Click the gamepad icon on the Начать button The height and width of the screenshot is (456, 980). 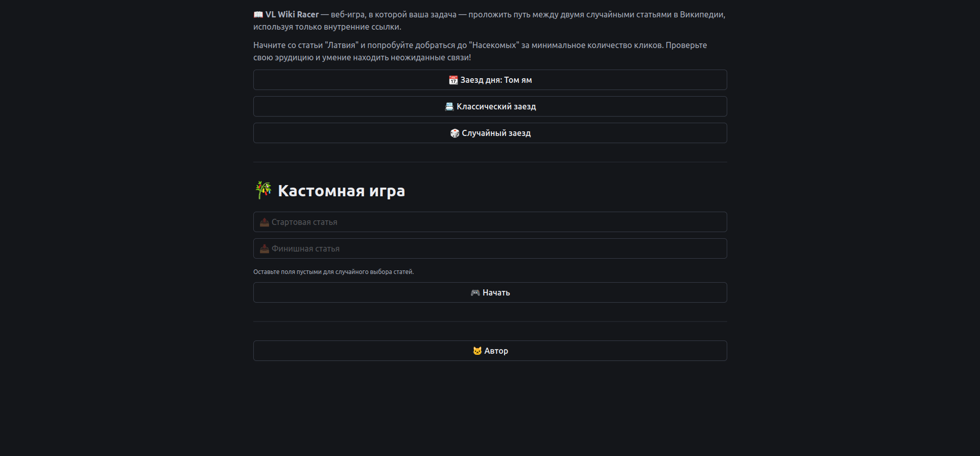pyautogui.click(x=475, y=293)
